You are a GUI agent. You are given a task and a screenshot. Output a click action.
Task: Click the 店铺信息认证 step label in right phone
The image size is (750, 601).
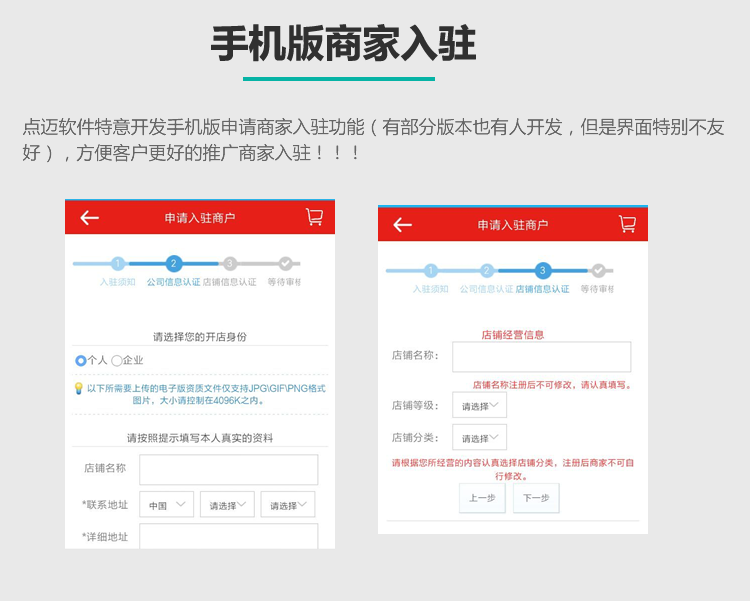542,289
